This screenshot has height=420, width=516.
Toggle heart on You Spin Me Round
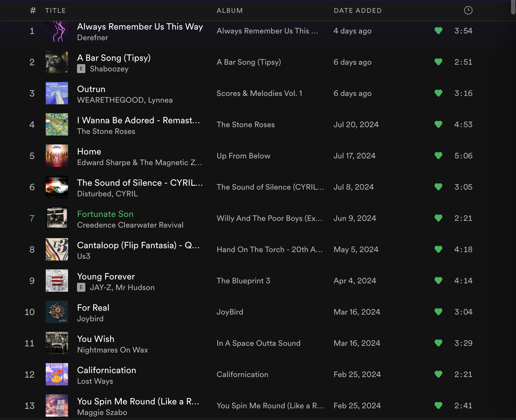(438, 405)
